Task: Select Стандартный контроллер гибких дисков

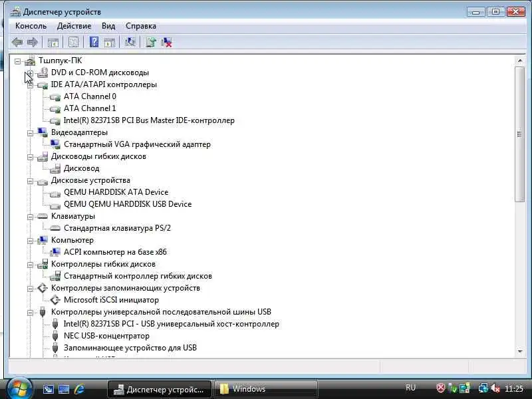Action: 138,276
